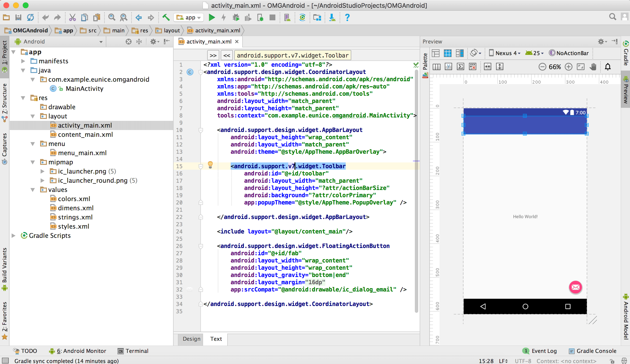Collapse the values folder in project tree
This screenshot has height=364, width=630.
pyautogui.click(x=33, y=190)
